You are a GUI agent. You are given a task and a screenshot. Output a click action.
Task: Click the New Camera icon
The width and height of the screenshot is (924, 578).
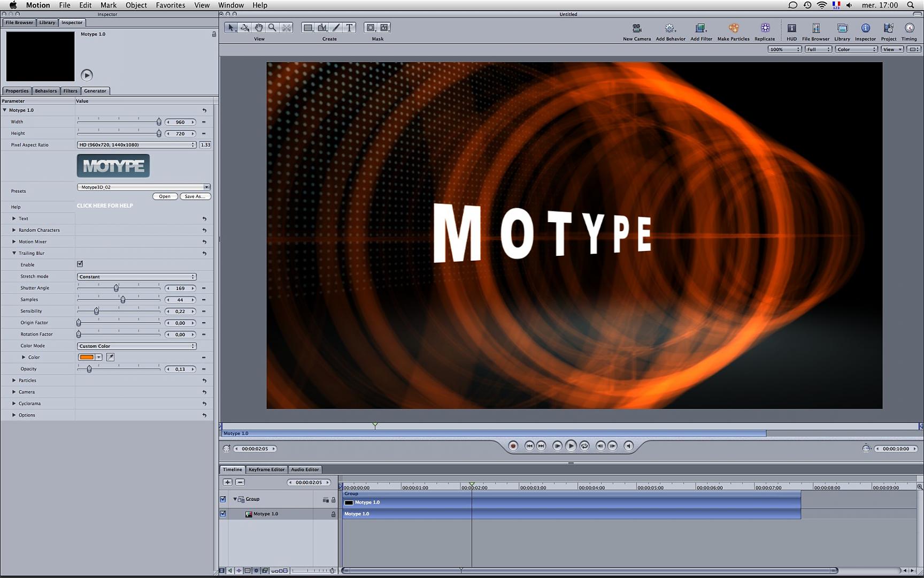(x=637, y=28)
